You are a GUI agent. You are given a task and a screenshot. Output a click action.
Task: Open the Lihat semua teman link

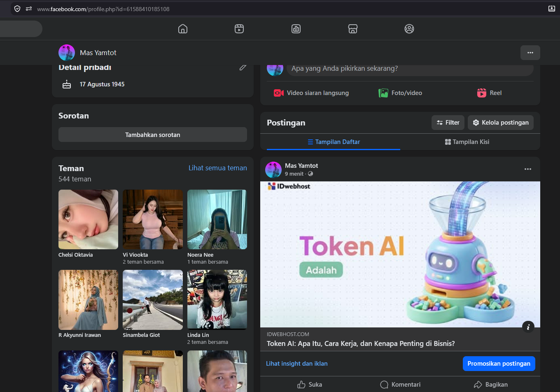(218, 168)
